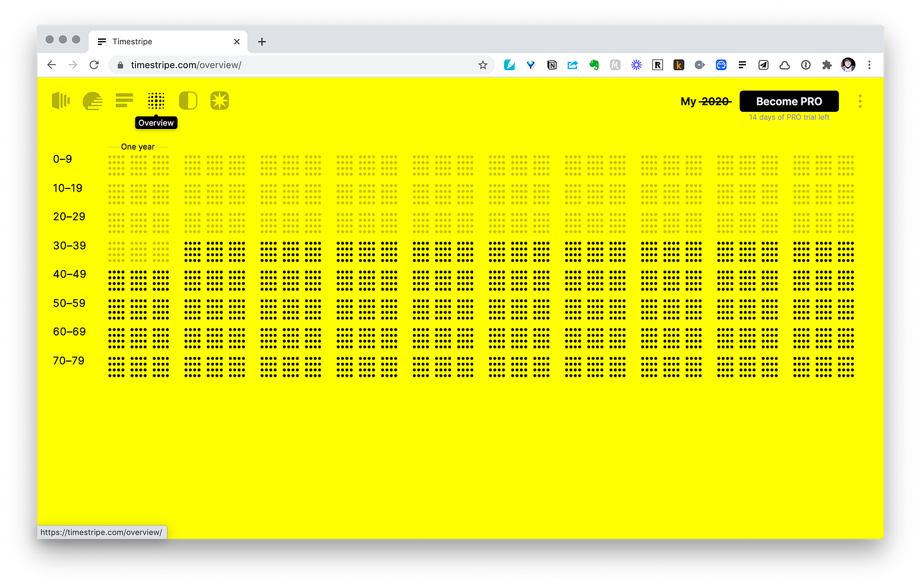This screenshot has width=921, height=588.
Task: Open the cloud extension icon
Action: [784, 64]
